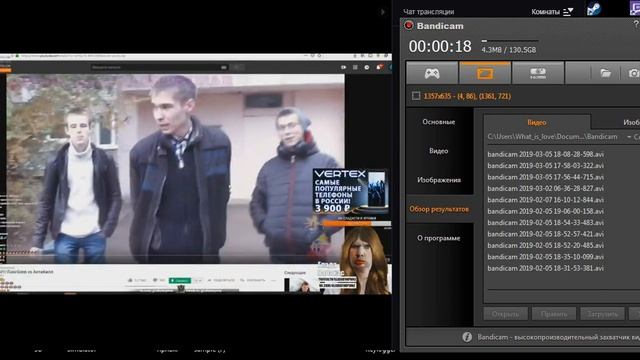Toggle the 1357x635 capture area checkbox
Image resolution: width=640 pixels, height=360 pixels.
(416, 96)
